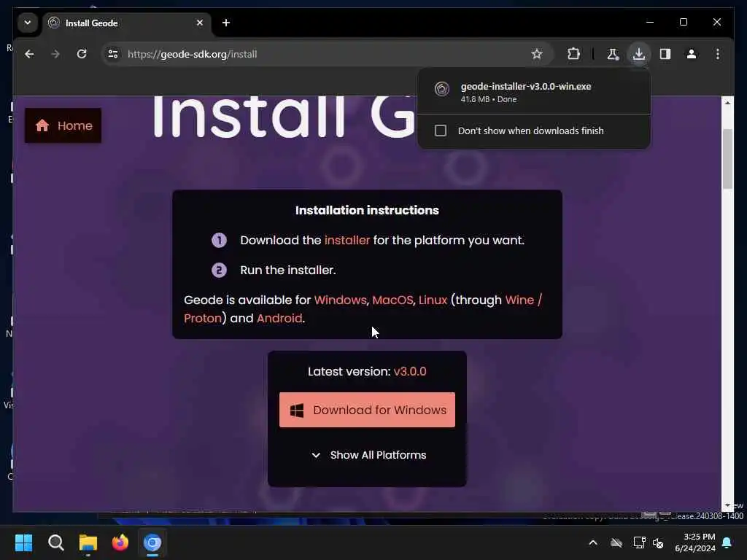
Task: Close the Install Geode tab
Action: [x=200, y=23]
